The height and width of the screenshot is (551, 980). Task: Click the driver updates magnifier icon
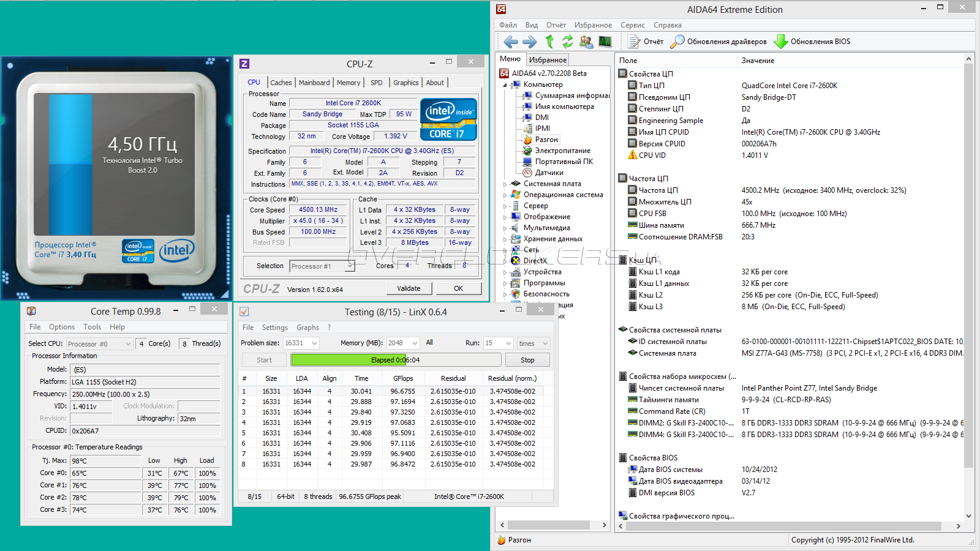click(x=677, y=42)
